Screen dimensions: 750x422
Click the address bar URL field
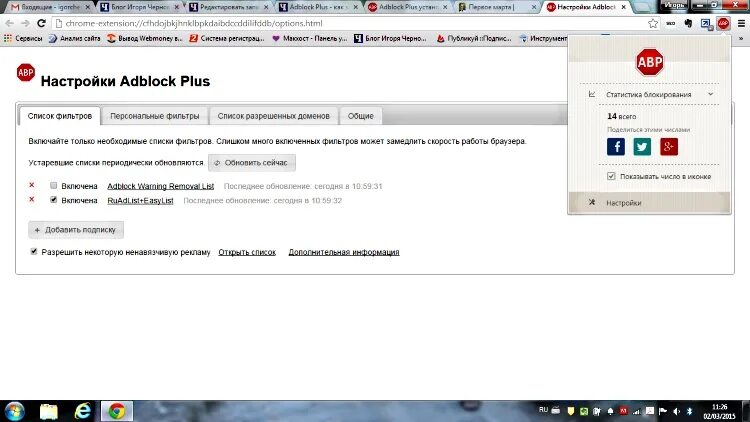(354, 23)
